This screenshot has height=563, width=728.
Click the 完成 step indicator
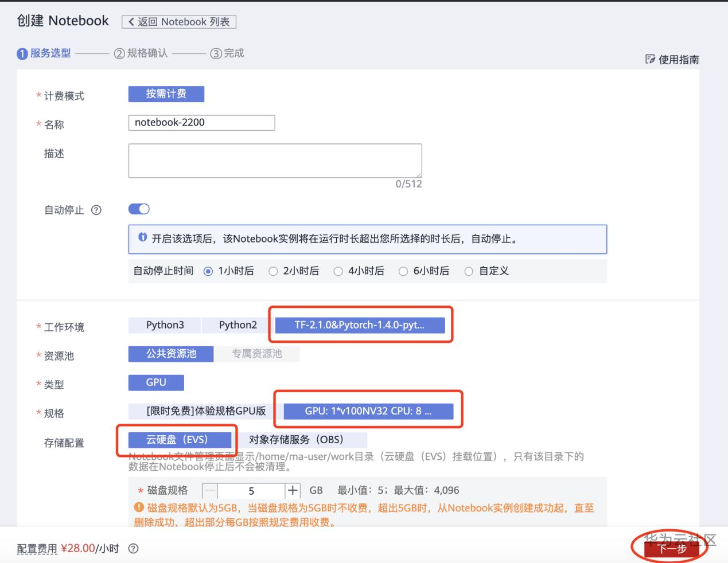click(x=227, y=53)
